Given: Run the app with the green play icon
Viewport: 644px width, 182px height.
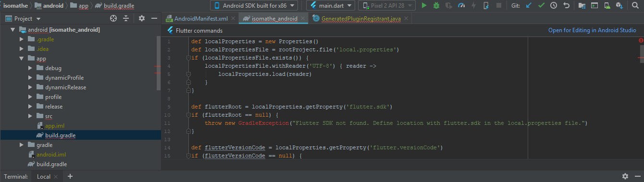Looking at the screenshot, I should 424,6.
